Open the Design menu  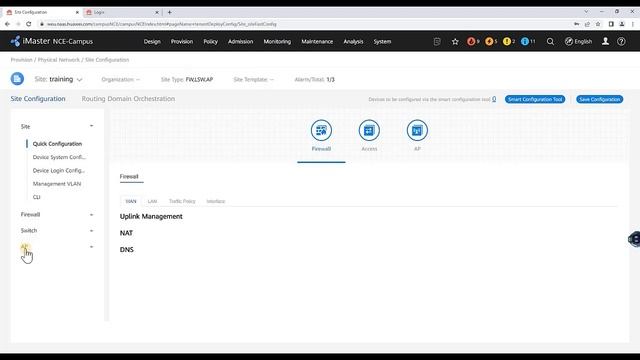pos(152,42)
